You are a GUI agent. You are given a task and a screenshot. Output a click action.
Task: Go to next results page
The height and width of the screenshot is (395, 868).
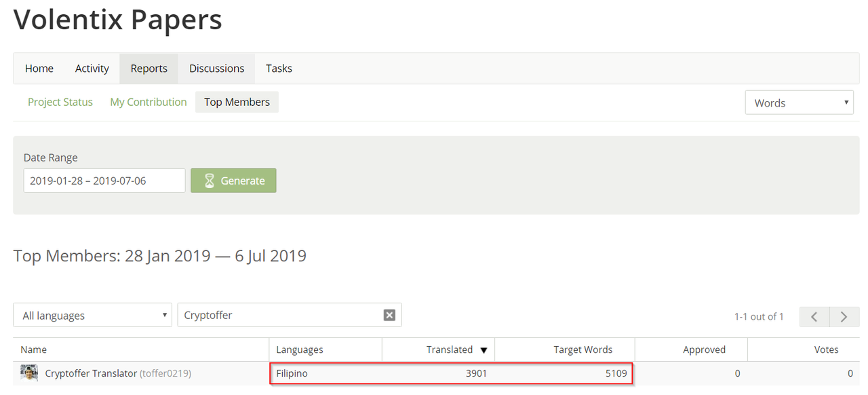(844, 316)
